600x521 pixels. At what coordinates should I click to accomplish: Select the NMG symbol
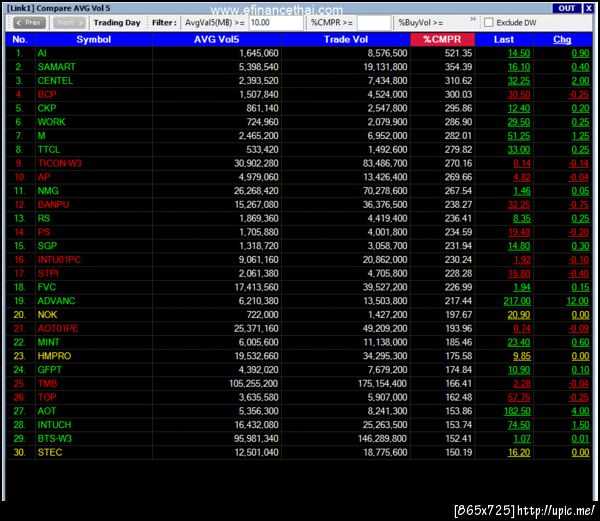tap(48, 191)
